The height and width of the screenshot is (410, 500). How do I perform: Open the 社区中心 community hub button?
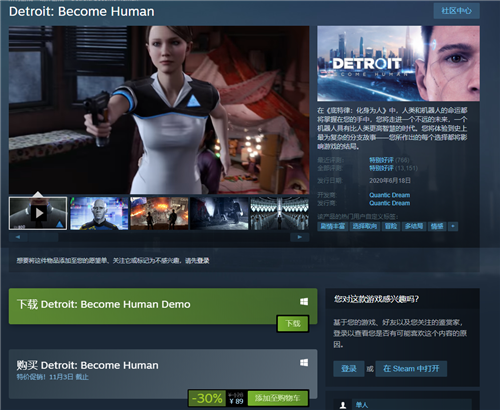click(456, 11)
